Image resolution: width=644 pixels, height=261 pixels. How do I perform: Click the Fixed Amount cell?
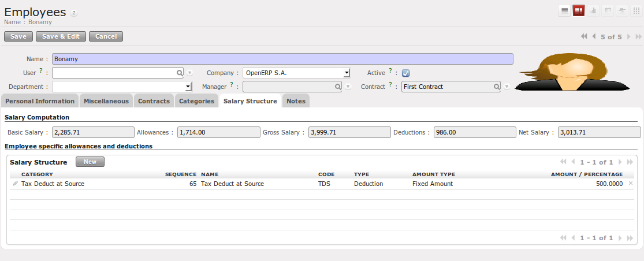pos(433,184)
